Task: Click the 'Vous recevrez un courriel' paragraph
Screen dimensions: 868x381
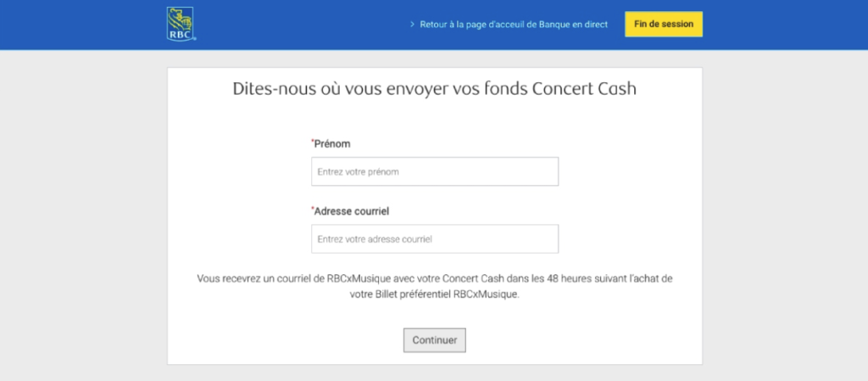Action: 434,286
